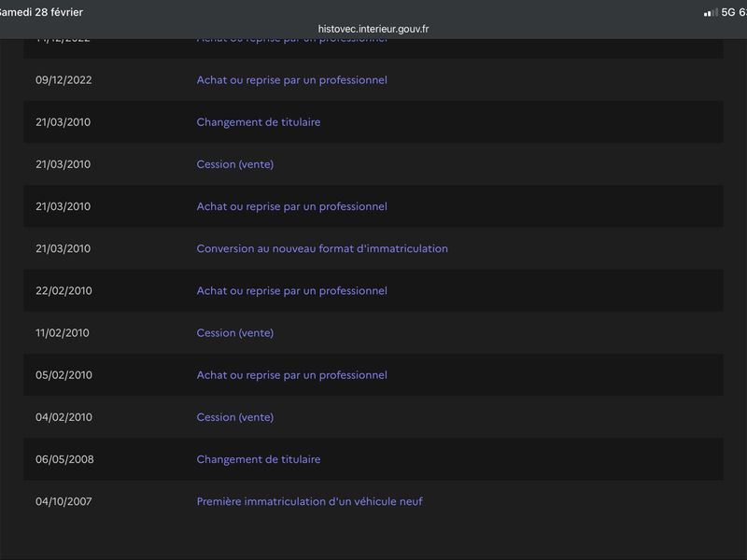Tap the histovec.interieur.gouv.fr address bar
Viewport: 747px width, 560px height.
point(373,29)
